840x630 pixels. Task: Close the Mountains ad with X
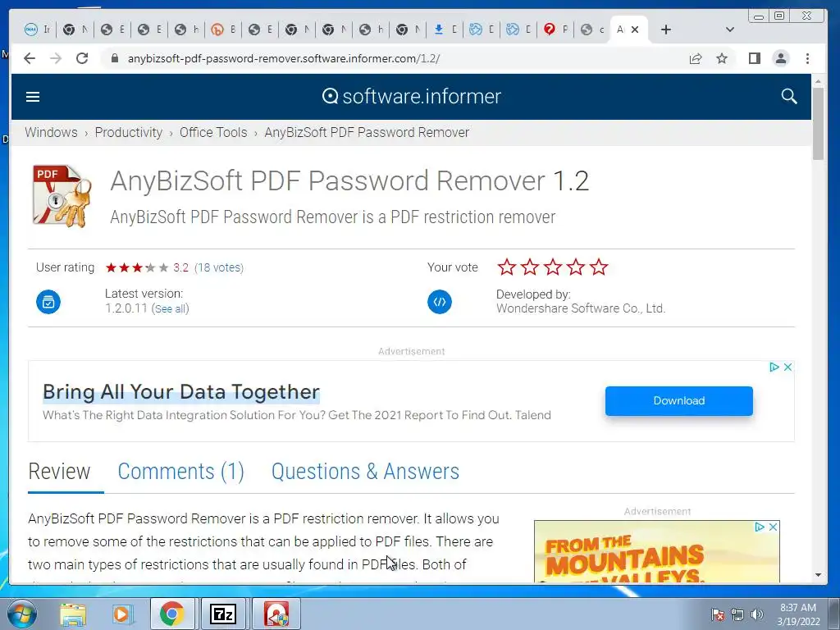(773, 527)
